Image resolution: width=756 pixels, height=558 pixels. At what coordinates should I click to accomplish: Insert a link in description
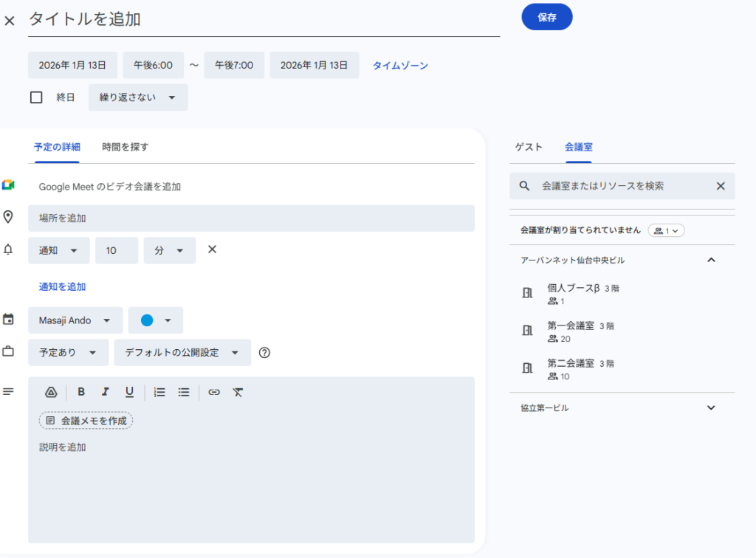(x=214, y=393)
